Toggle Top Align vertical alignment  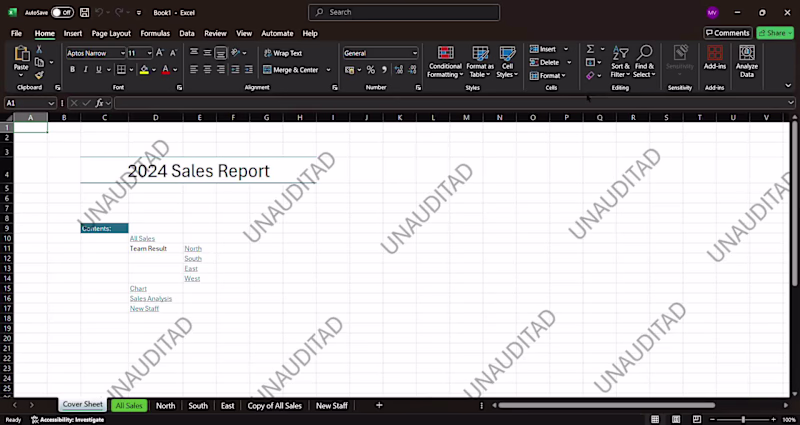click(194, 53)
